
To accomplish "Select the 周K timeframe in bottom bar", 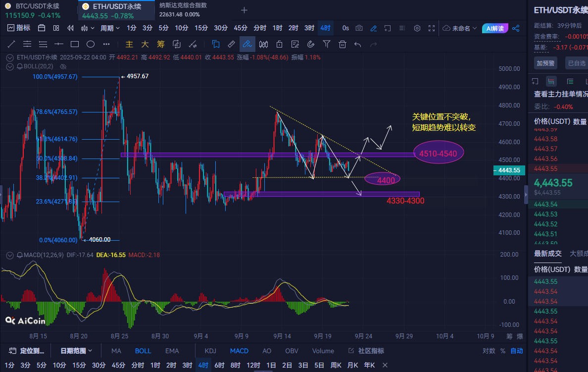I will pyautogui.click(x=336, y=365).
